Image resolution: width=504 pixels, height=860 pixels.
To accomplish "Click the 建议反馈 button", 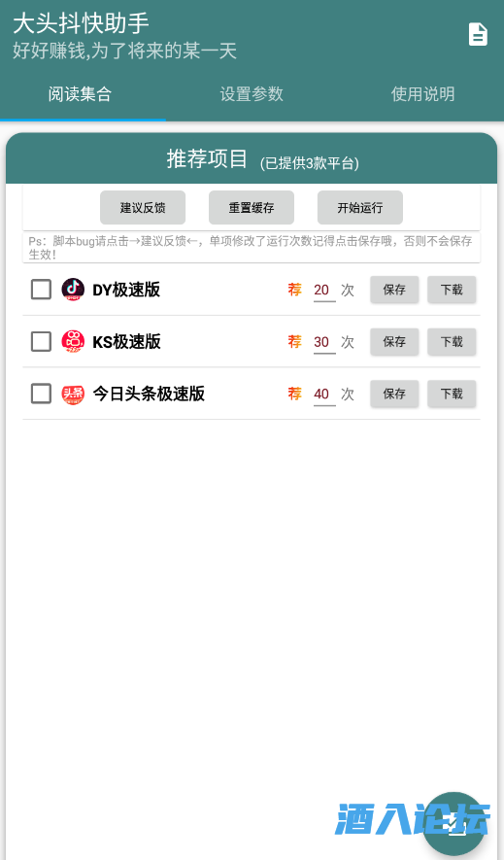I will (x=143, y=208).
